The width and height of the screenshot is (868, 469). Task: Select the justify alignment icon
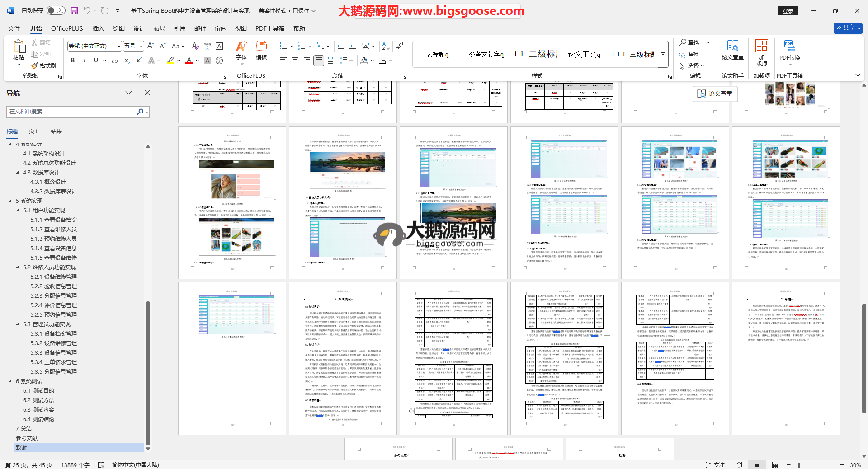[x=319, y=61]
